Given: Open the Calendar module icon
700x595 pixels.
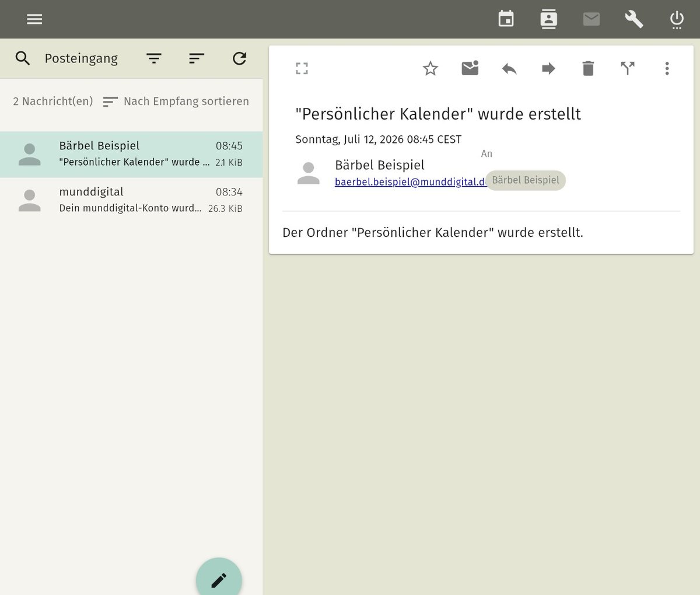Looking at the screenshot, I should pyautogui.click(x=506, y=19).
